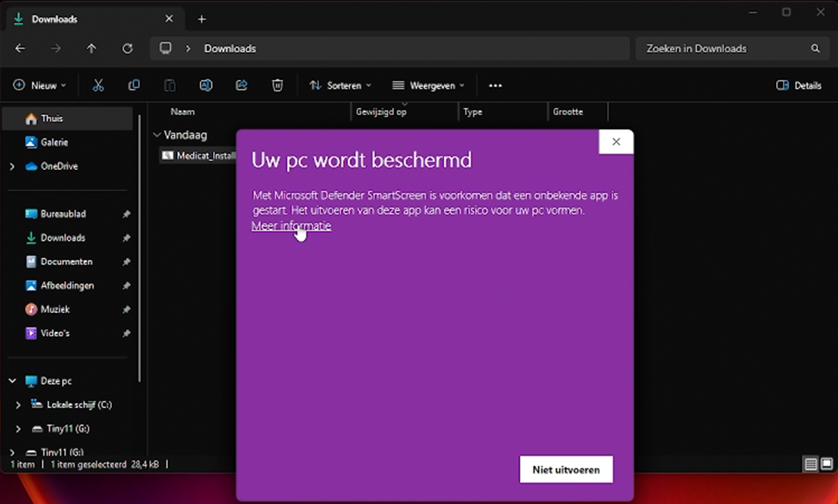Unpin Documenten from quick access

pos(126,262)
